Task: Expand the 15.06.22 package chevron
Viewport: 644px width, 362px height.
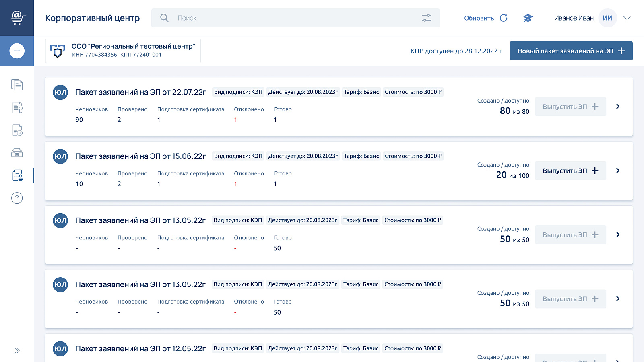Action: (618, 171)
